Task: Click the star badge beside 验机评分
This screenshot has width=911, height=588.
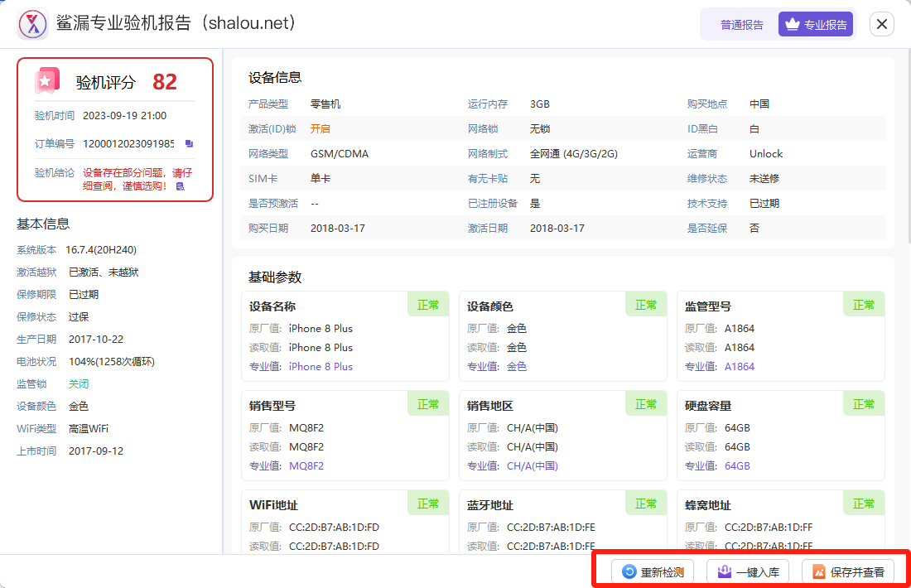Action: 47,81
